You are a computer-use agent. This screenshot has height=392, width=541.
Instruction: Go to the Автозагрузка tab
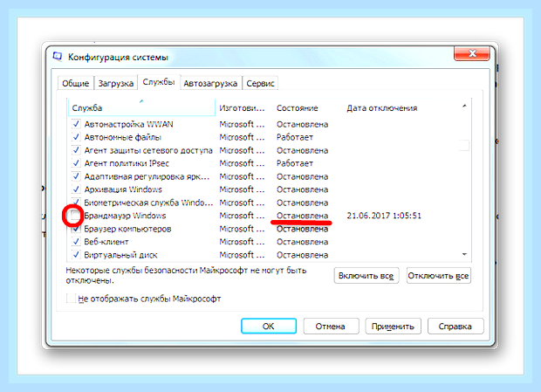210,83
